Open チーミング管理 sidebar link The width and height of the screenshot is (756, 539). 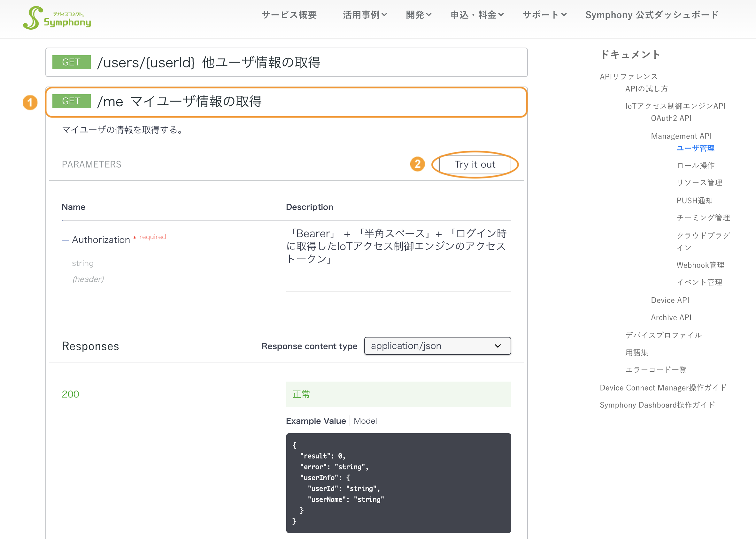click(703, 218)
